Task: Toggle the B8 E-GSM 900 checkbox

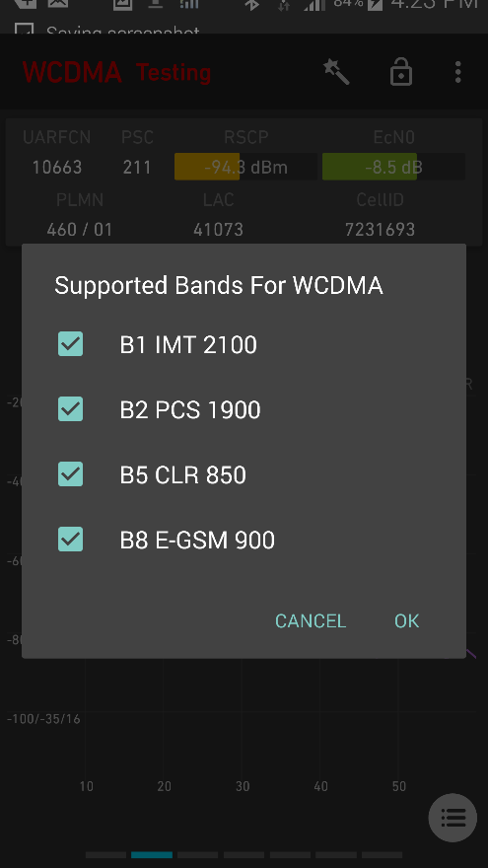Action: tap(71, 540)
